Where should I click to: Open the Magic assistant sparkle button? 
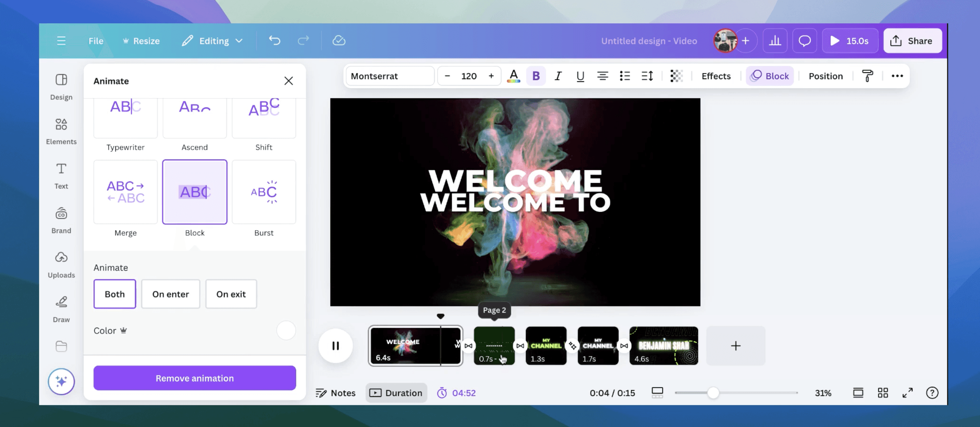point(61,381)
